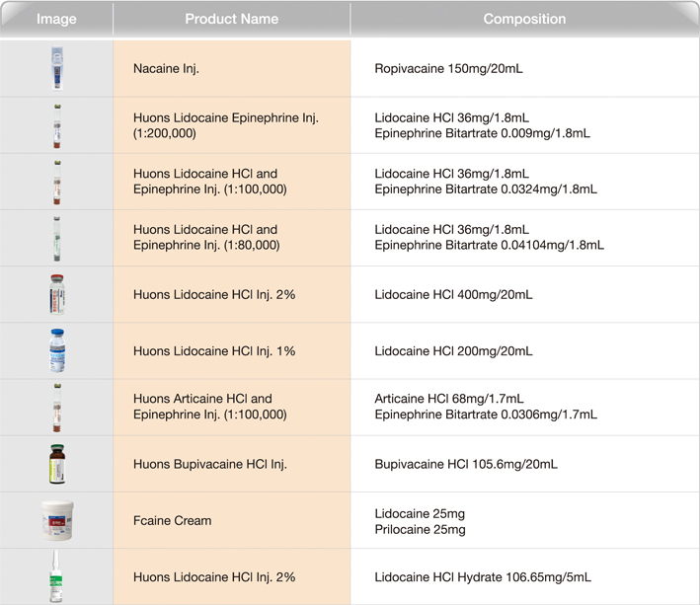Click the Product Name column header

231,19
